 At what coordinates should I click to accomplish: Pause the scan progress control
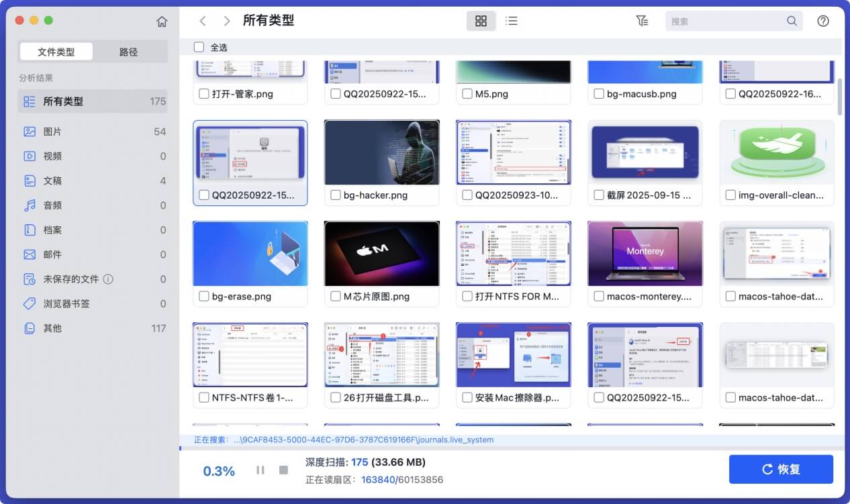coord(260,470)
